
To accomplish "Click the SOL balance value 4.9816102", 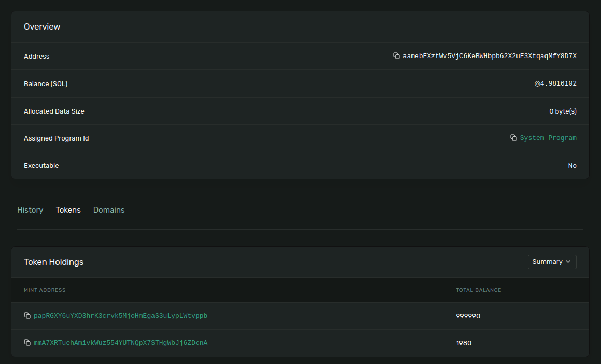I will tap(558, 83).
